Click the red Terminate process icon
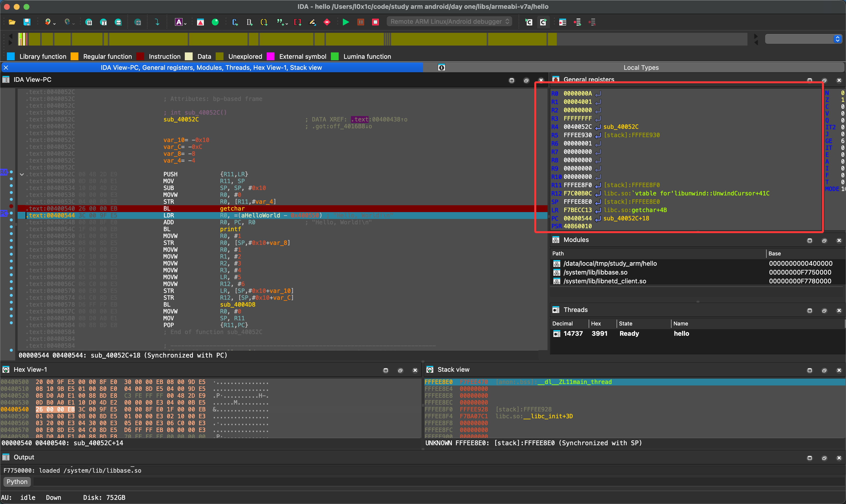Image resolution: width=846 pixels, height=504 pixels. click(375, 22)
